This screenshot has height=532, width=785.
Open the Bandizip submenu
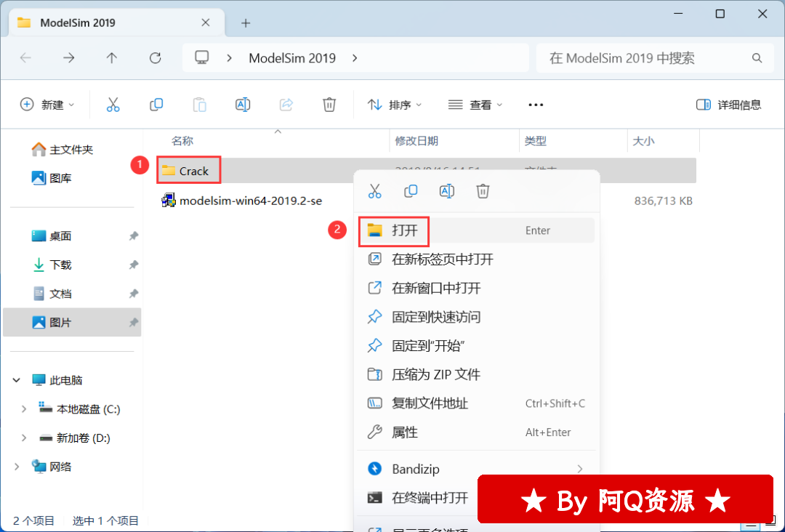pos(476,469)
